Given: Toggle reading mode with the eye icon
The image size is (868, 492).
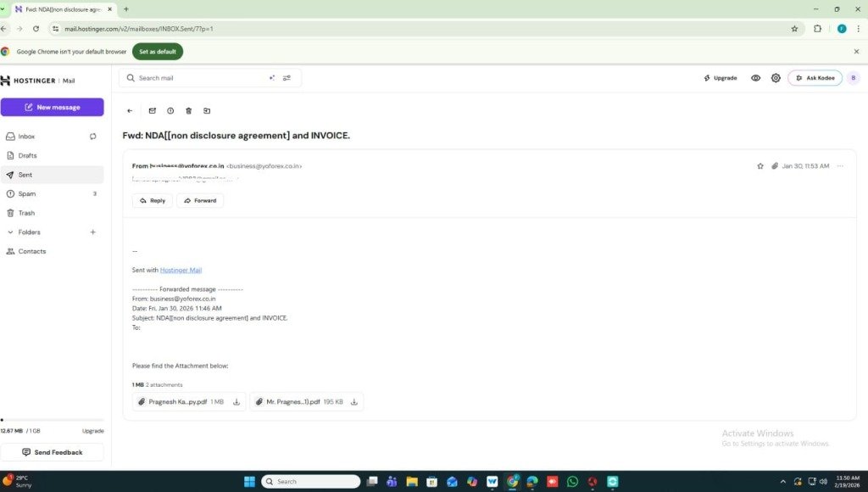Looking at the screenshot, I should tap(755, 77).
